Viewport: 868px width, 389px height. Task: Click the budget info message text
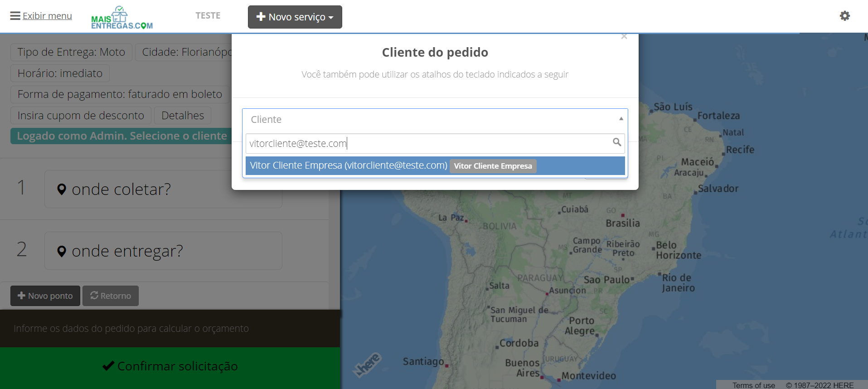[x=131, y=328]
